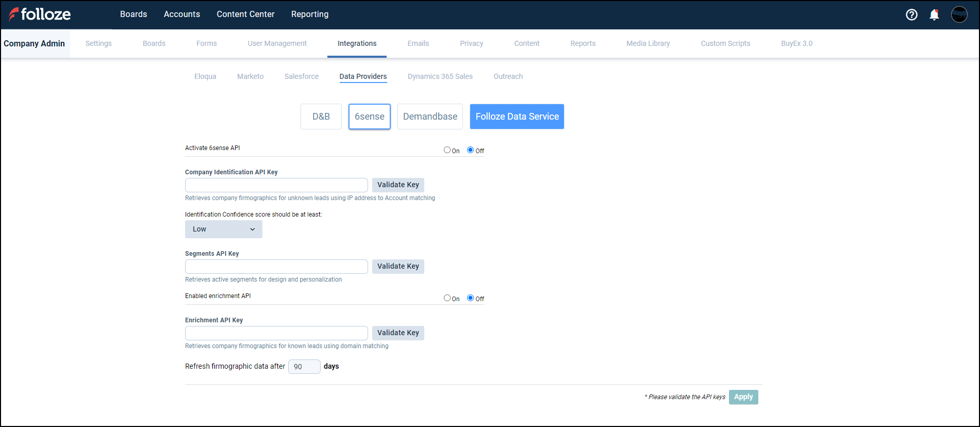980x427 pixels.
Task: Expand the Identification Confidence score dropdown
Action: pos(223,229)
